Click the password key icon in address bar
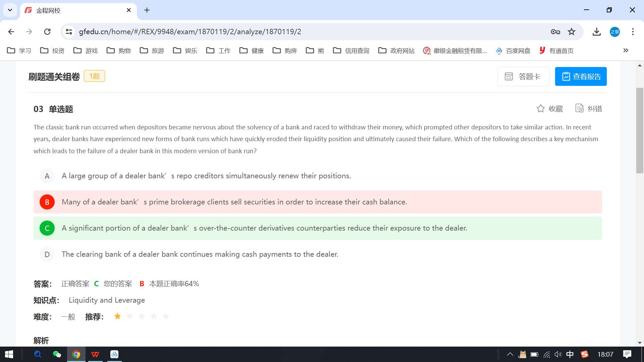This screenshot has height=362, width=644. [x=555, y=32]
